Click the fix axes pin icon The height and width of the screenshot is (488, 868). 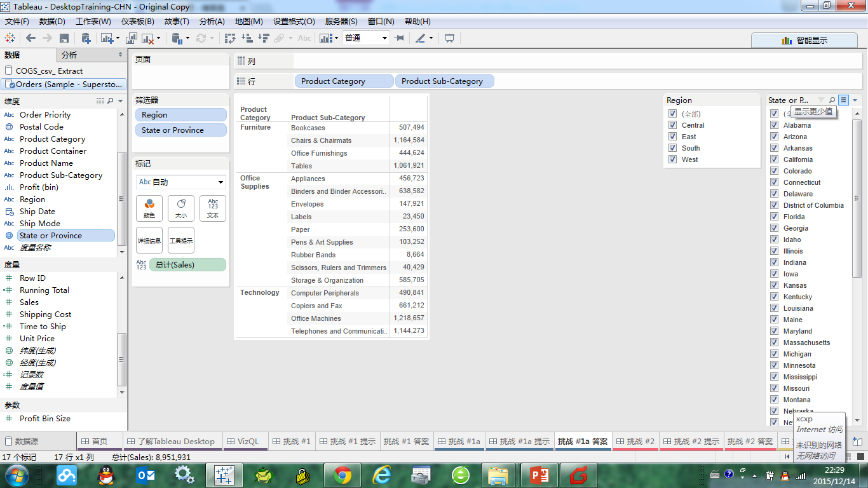pyautogui.click(x=399, y=38)
